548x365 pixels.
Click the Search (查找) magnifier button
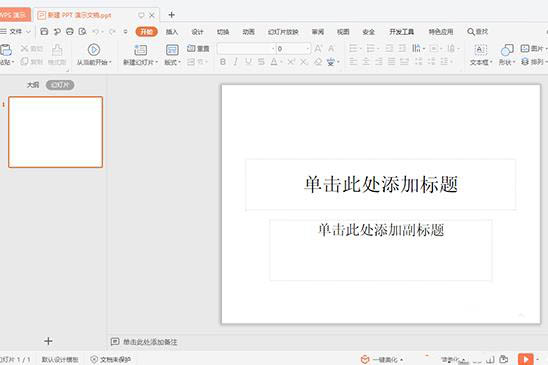(477, 32)
